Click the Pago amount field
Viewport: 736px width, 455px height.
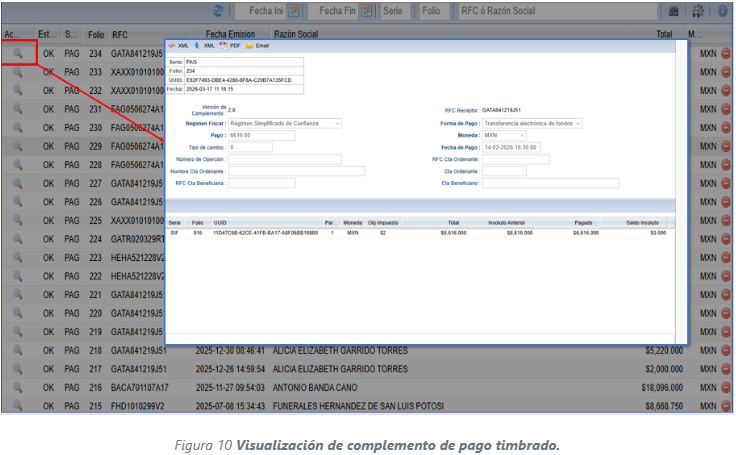pyautogui.click(x=261, y=135)
